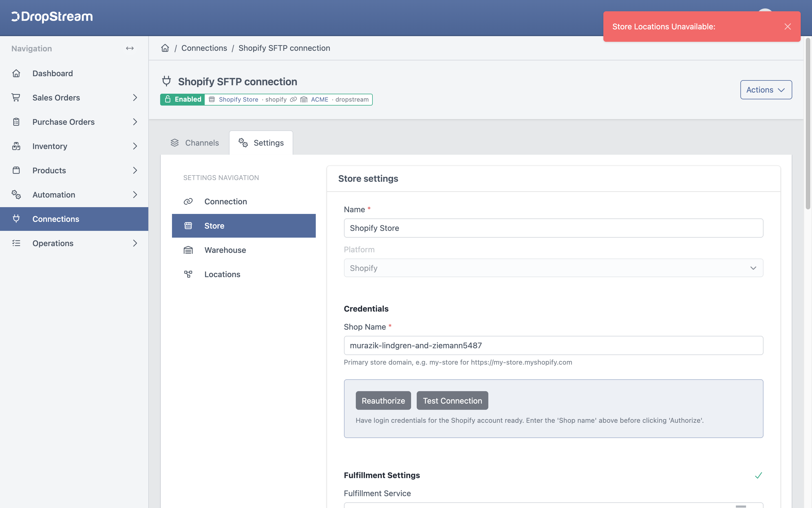Screen dimensions: 812x508
Task: Open Dashboard from the sidebar
Action: (74, 73)
